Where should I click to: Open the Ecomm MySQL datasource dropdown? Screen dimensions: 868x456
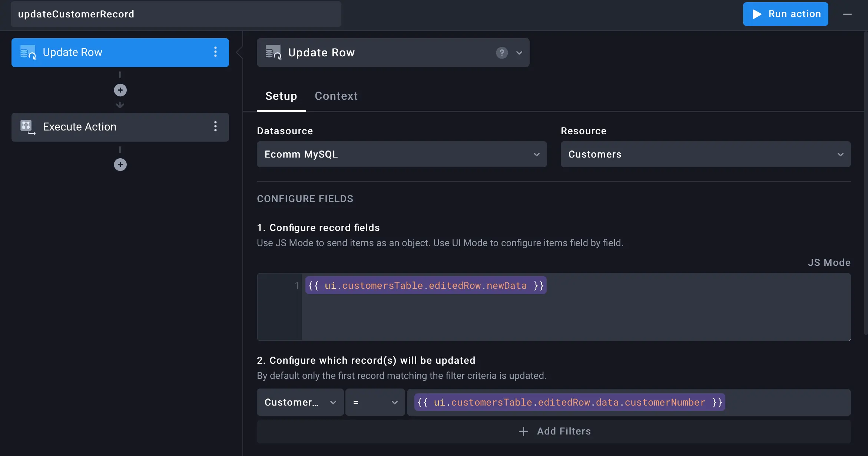[x=402, y=154]
